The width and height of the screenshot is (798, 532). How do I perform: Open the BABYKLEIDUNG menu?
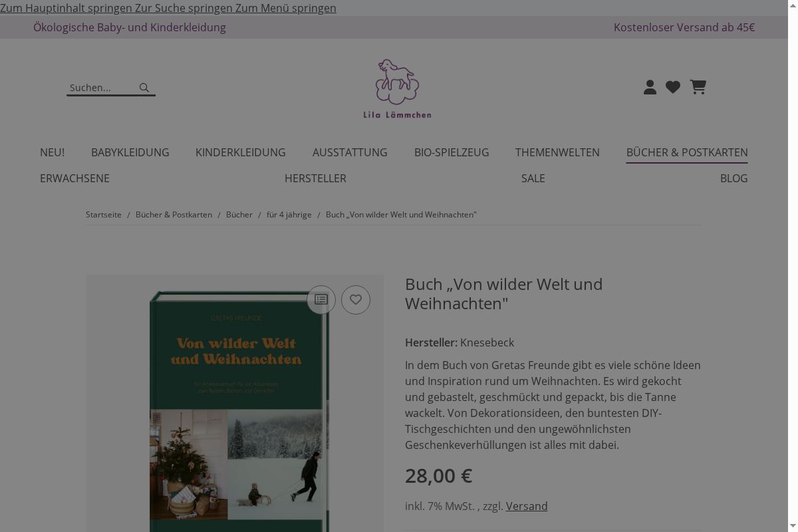(x=130, y=152)
